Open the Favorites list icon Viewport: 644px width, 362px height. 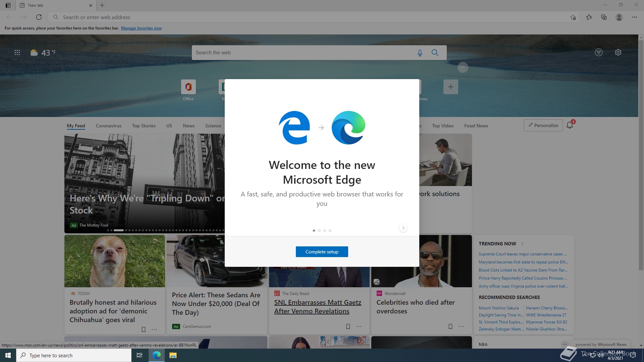(x=589, y=17)
